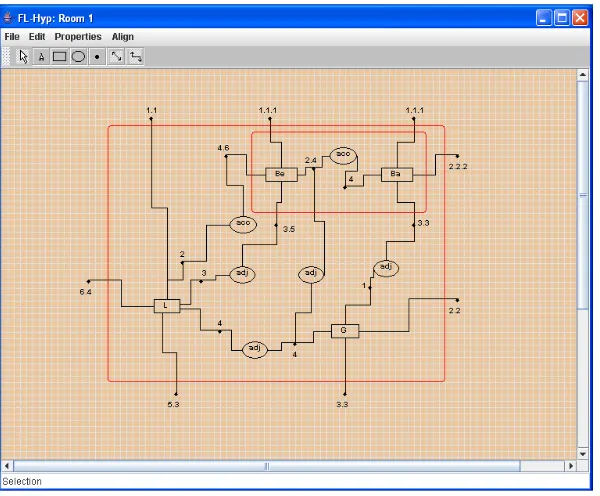Select the G rectangle node

tap(345, 331)
